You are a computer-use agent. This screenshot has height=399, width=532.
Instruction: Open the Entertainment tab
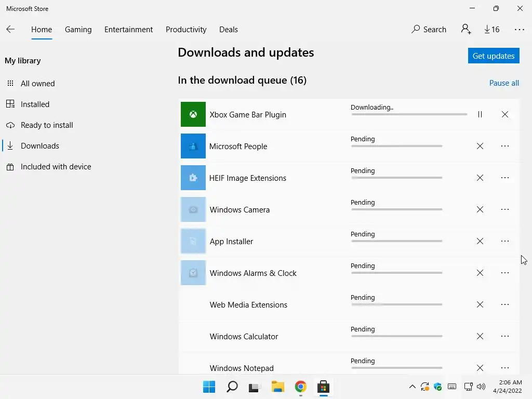pos(129,30)
